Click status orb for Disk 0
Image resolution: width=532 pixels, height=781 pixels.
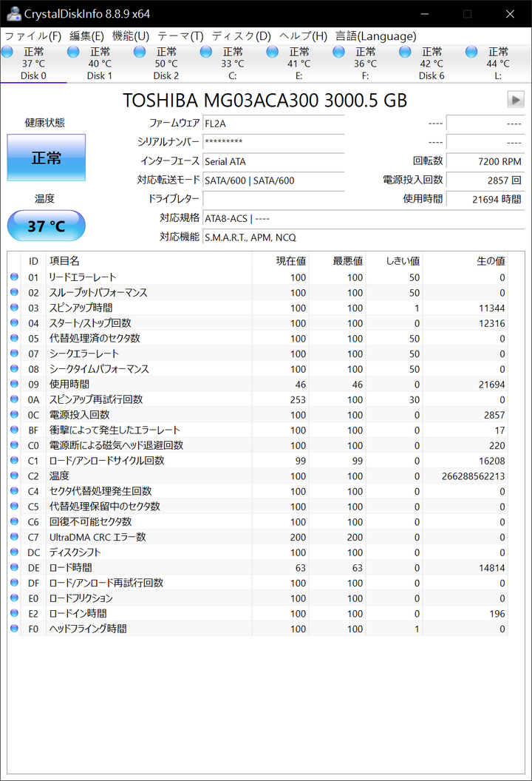(x=7, y=51)
